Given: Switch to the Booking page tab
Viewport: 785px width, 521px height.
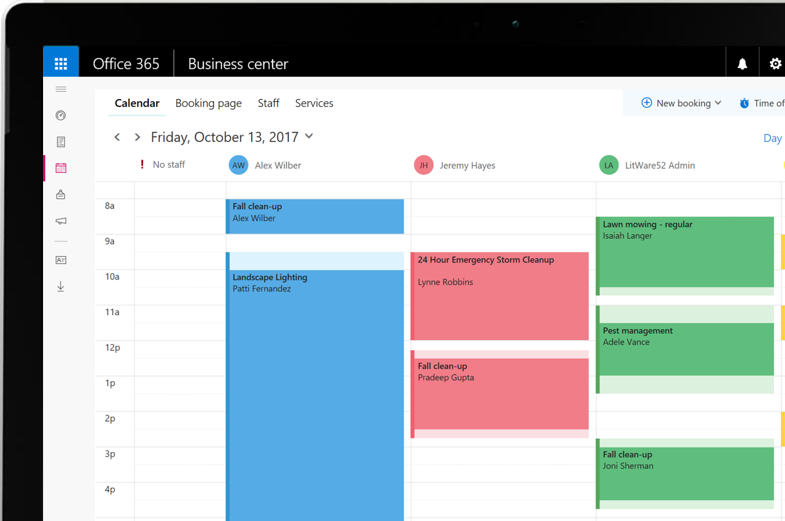Looking at the screenshot, I should [x=208, y=103].
